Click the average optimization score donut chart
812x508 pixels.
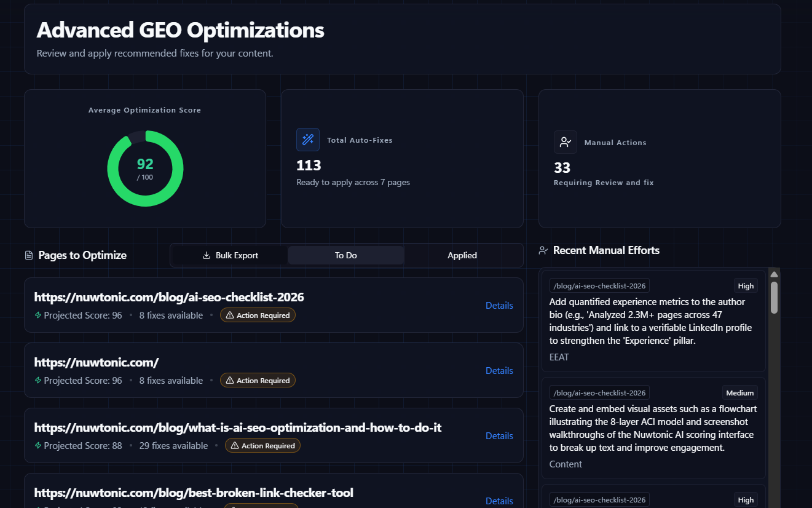coord(145,169)
